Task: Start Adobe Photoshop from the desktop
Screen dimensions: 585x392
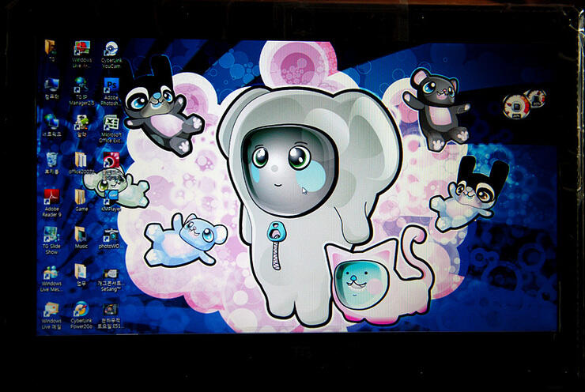Action: point(111,86)
